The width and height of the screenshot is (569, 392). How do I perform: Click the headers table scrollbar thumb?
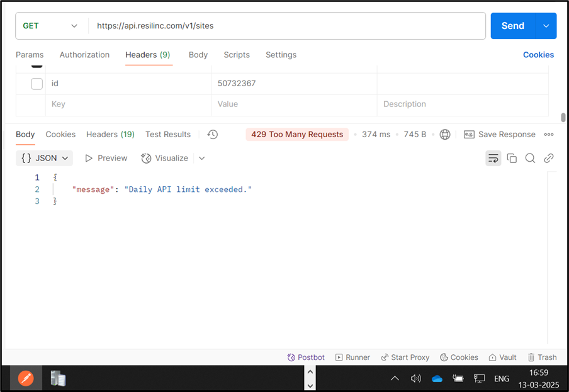563,118
